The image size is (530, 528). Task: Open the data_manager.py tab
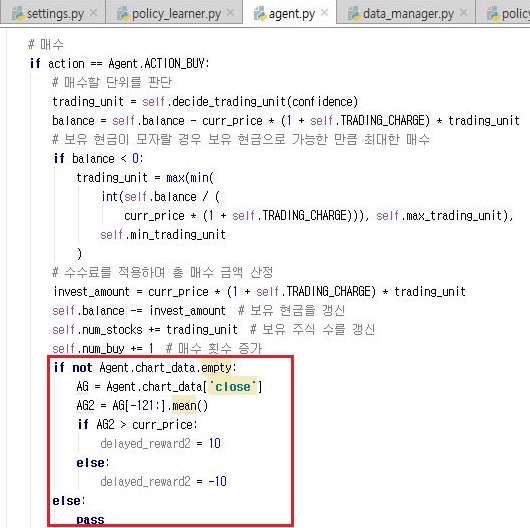point(407,13)
